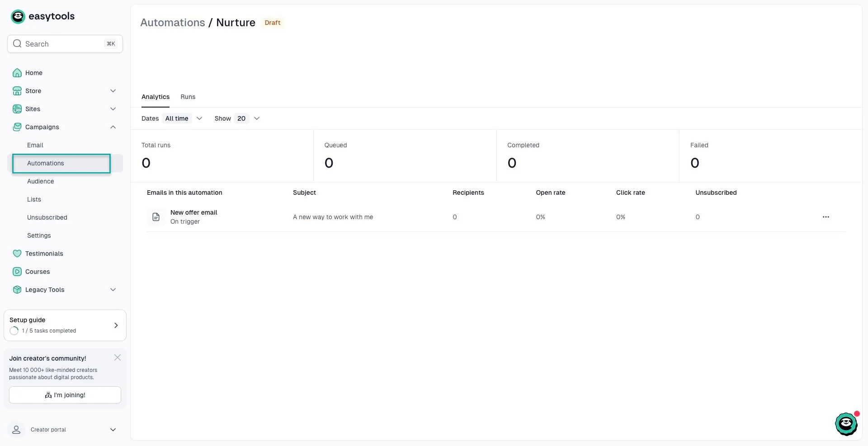Expand the Legacy Tools chevron

113,290
